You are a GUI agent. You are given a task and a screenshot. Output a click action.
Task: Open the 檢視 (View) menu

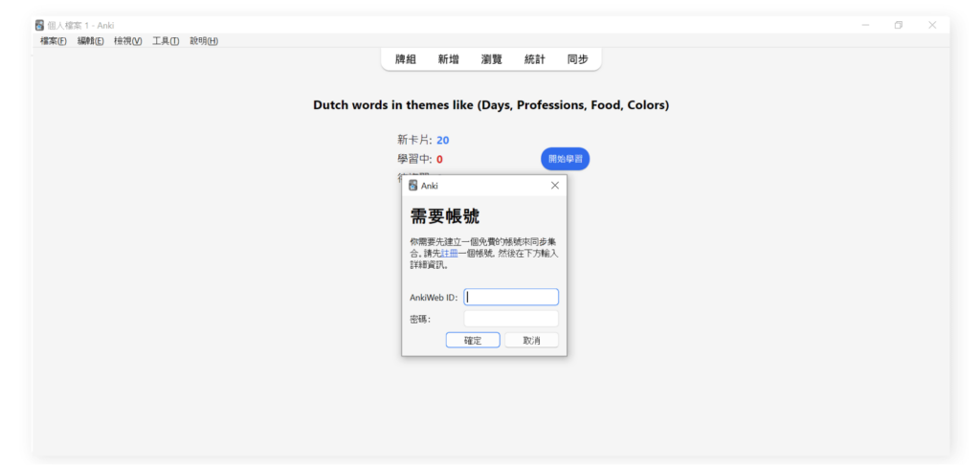pyautogui.click(x=127, y=41)
